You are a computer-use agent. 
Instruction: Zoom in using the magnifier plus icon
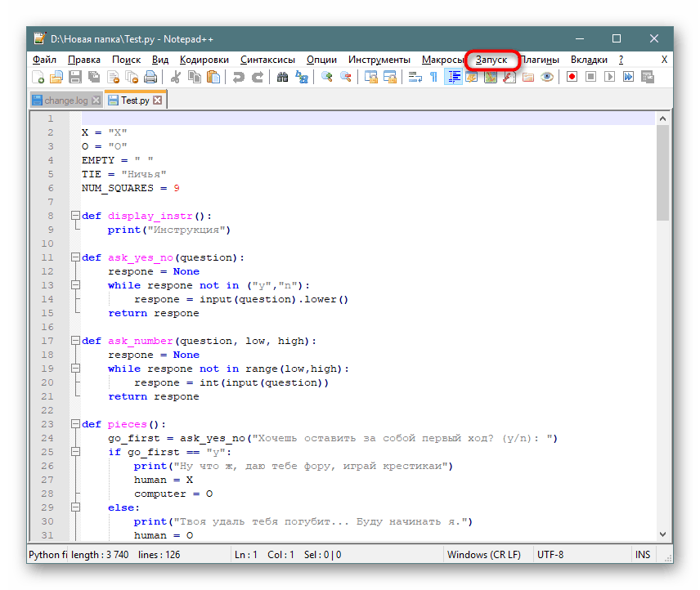326,77
